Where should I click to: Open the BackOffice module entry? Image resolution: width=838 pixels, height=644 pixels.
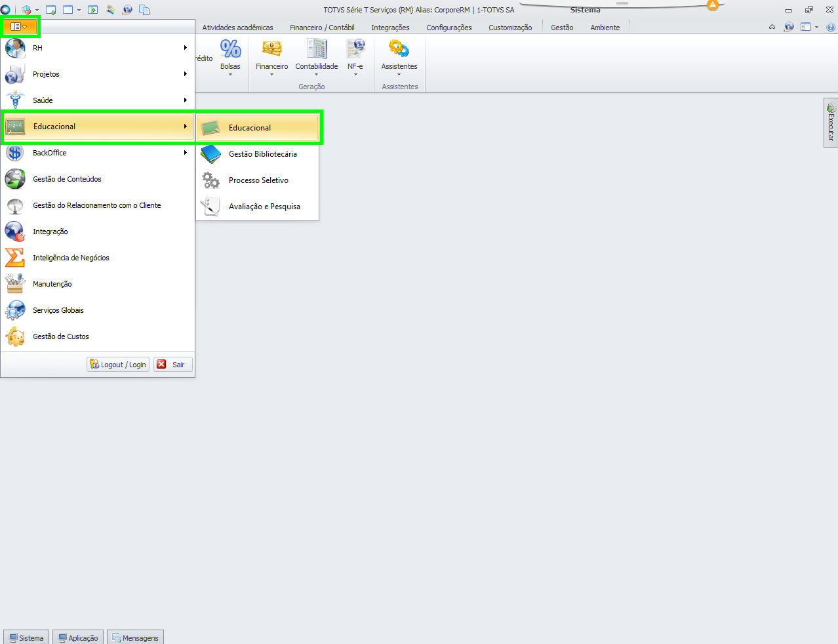point(98,153)
